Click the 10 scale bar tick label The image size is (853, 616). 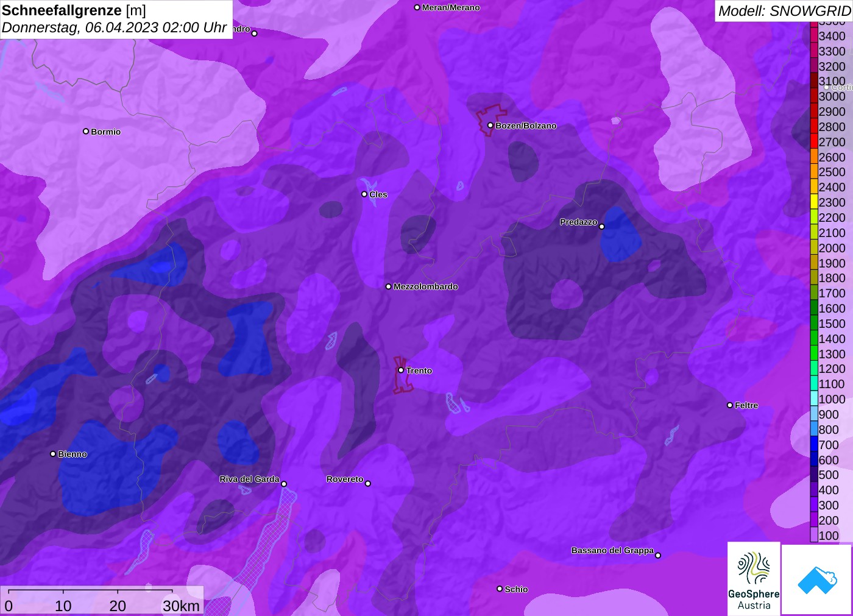pos(63,606)
